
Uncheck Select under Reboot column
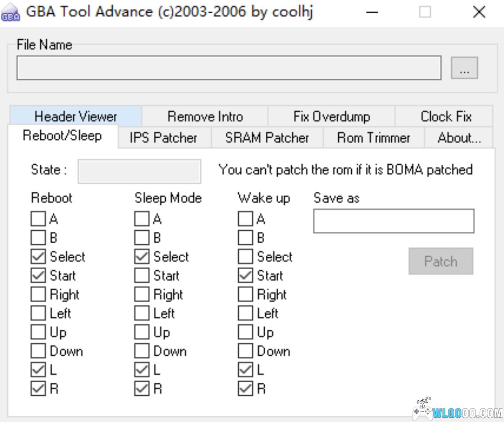click(38, 257)
